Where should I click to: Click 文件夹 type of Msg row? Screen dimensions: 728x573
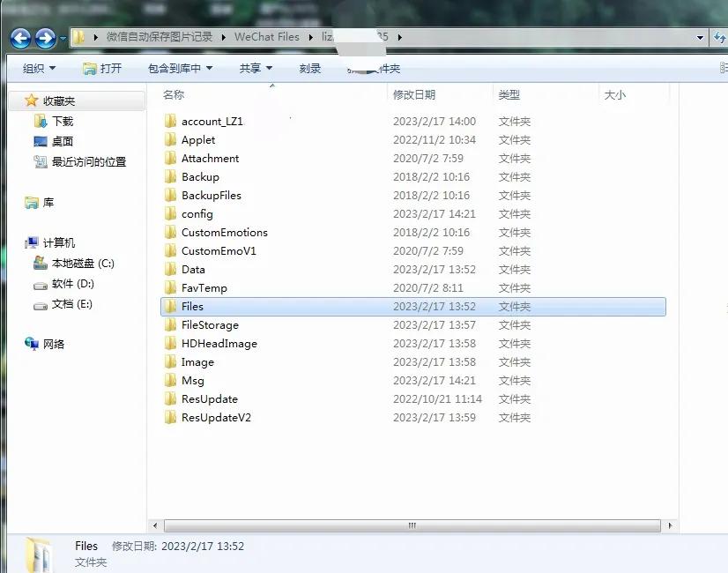tap(515, 380)
